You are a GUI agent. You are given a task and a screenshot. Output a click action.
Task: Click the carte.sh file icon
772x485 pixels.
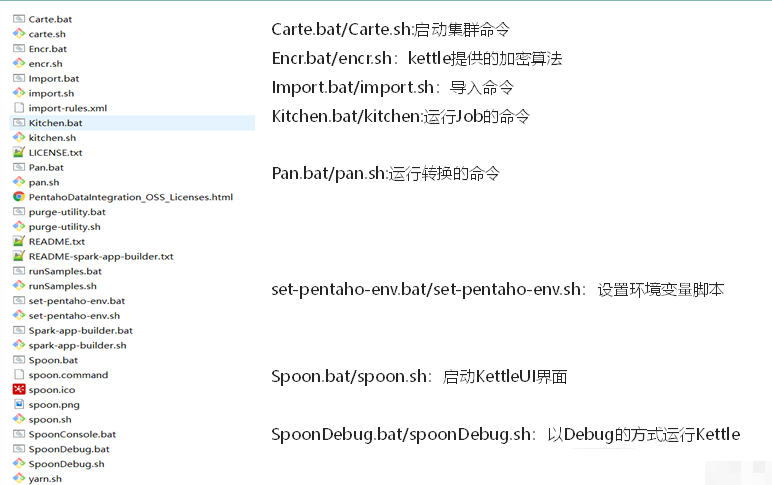[19, 33]
